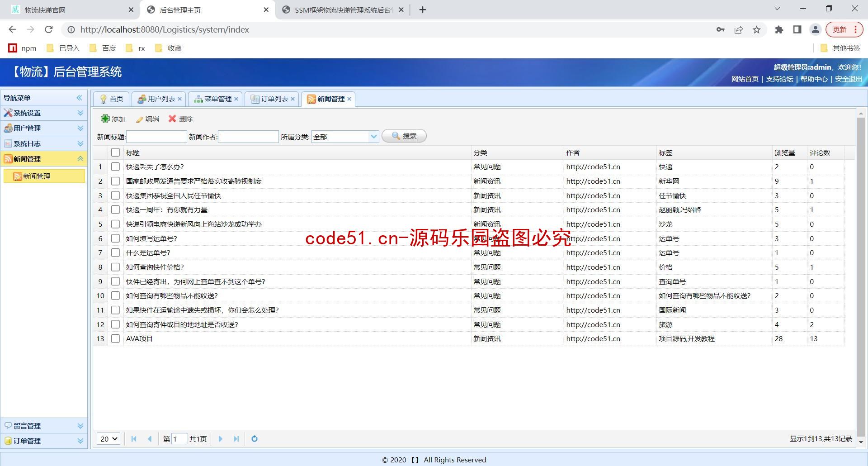
Task: Expand 订单管理 navigation section
Action: [44, 441]
